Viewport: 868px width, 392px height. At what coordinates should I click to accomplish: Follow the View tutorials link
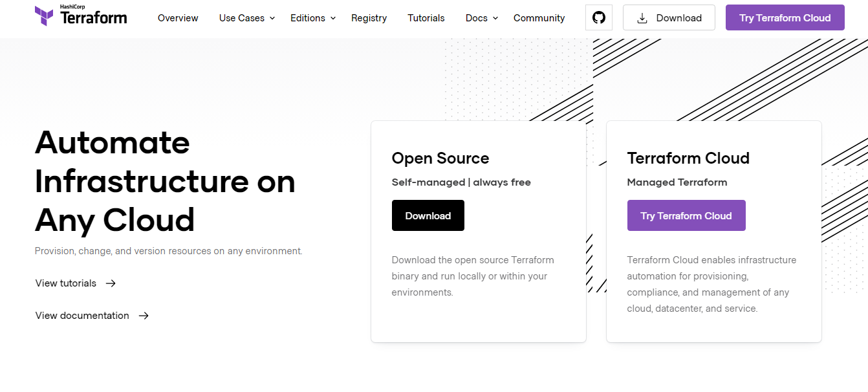point(76,283)
